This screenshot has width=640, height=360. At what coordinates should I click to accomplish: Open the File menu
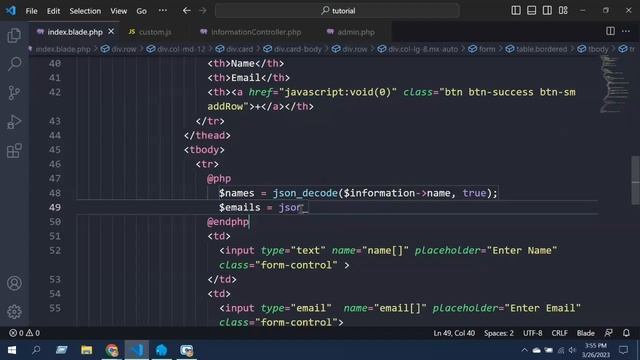pos(31,11)
